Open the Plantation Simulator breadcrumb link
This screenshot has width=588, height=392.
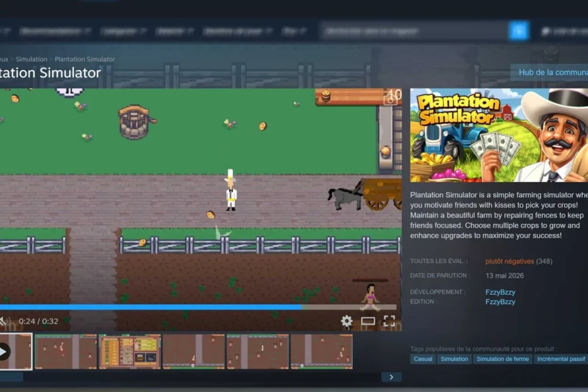pyautogui.click(x=85, y=59)
